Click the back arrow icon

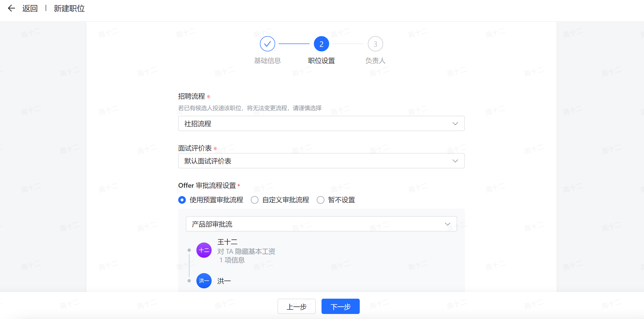(11, 8)
